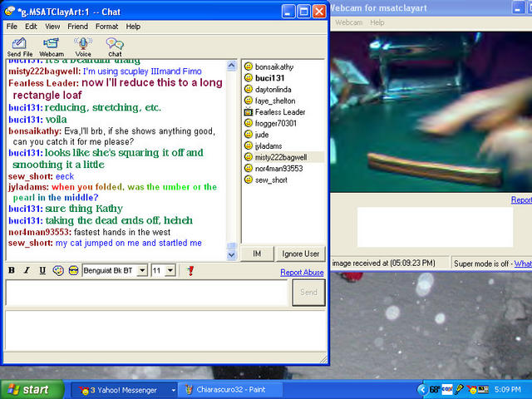The image size is (532, 399).
Task: Click the 68° weather tray icon
Action: [x=435, y=390]
